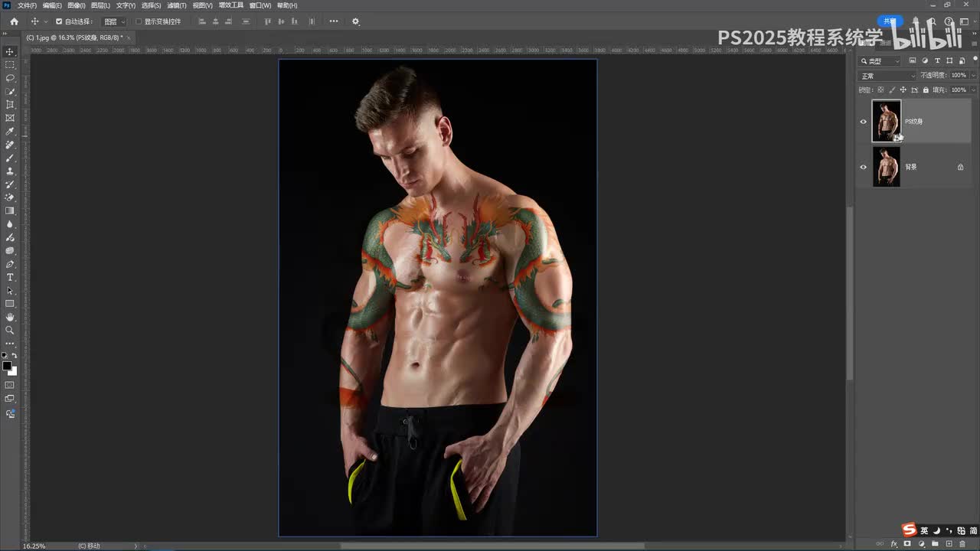The image size is (980, 551).
Task: Hide the 背景 layer
Action: (x=864, y=167)
